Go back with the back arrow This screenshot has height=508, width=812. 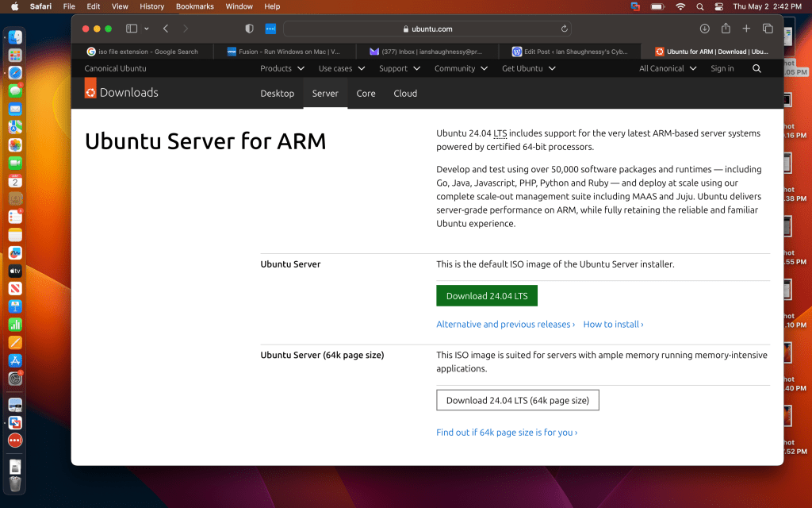tap(166, 29)
